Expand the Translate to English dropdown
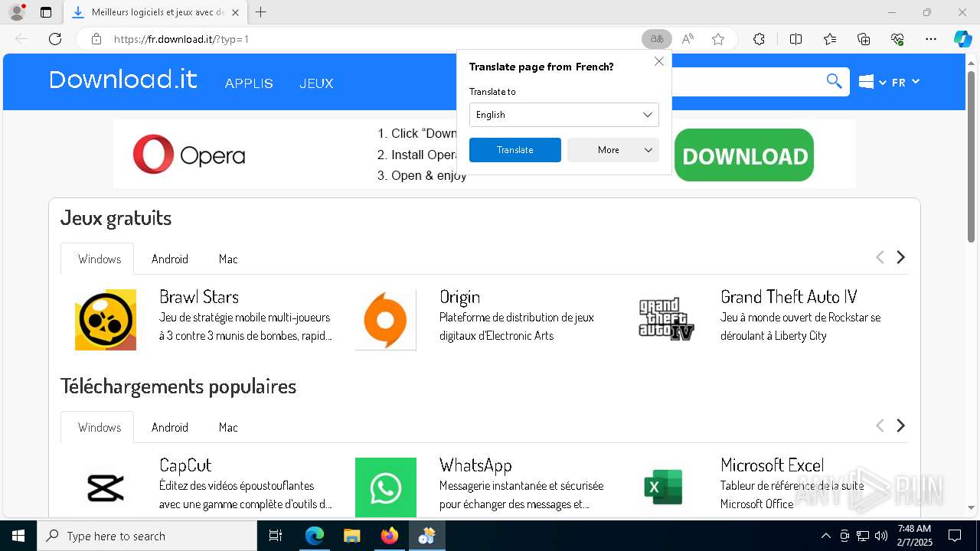Image resolution: width=980 pixels, height=551 pixels. pyautogui.click(x=564, y=115)
